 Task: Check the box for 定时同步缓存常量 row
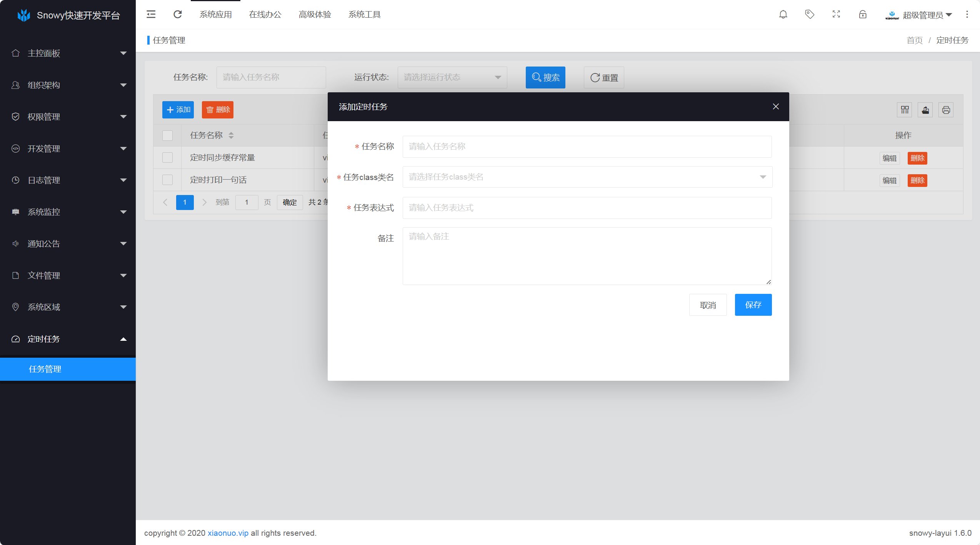pos(167,158)
